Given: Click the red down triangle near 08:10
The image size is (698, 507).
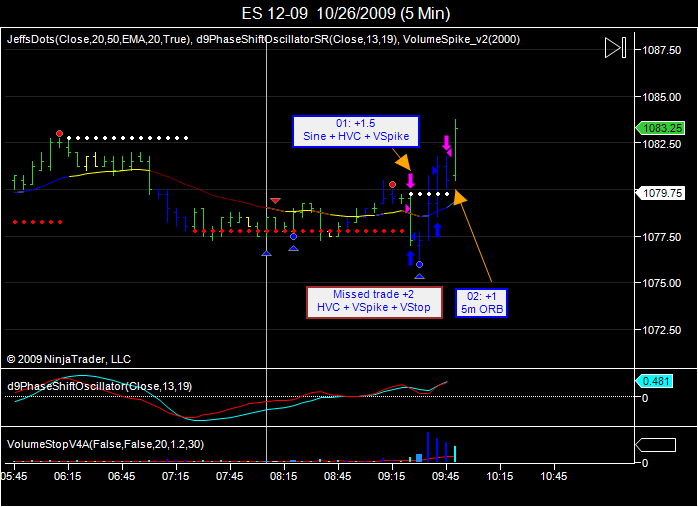Looking at the screenshot, I should coord(276,201).
